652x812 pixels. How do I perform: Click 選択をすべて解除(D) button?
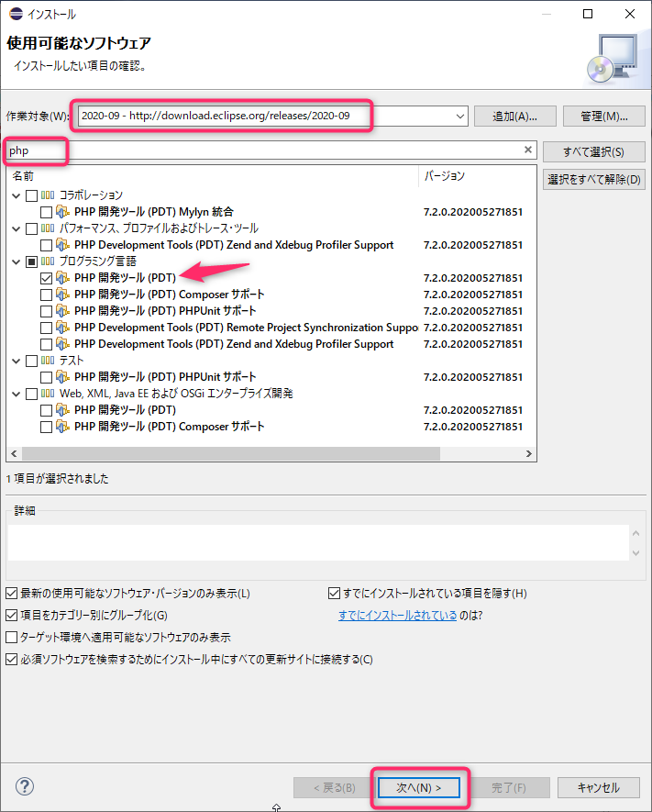tap(593, 179)
